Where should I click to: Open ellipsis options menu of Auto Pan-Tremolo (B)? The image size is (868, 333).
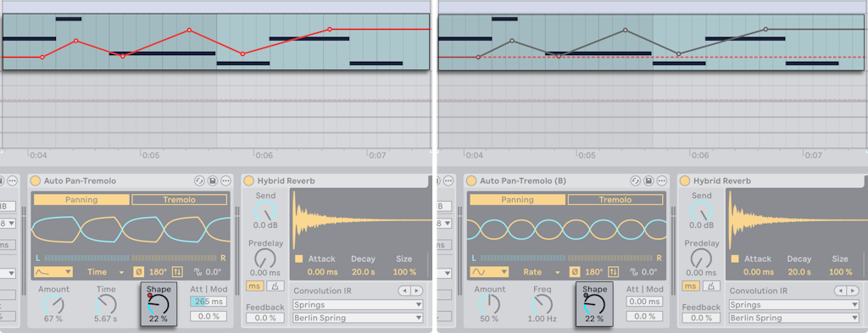click(661, 180)
